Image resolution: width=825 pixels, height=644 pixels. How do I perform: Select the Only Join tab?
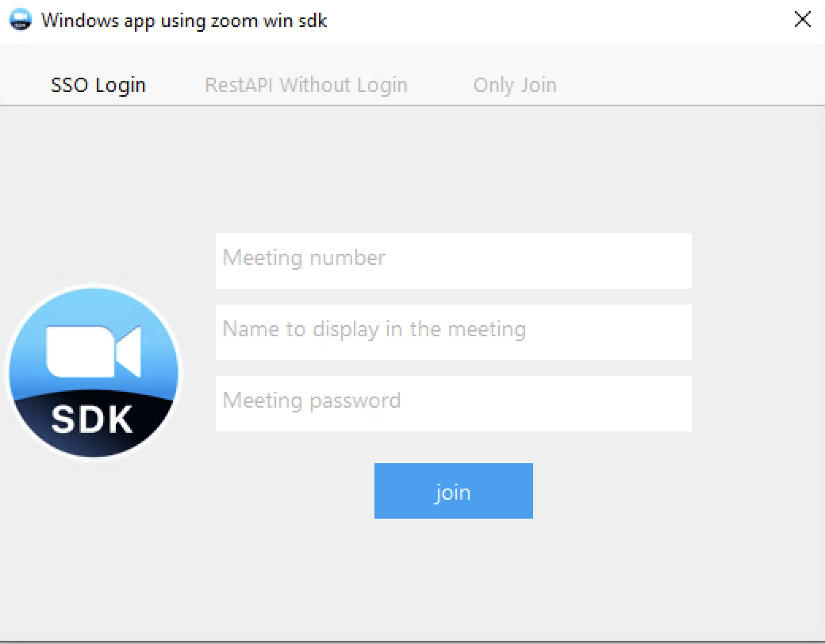(515, 85)
